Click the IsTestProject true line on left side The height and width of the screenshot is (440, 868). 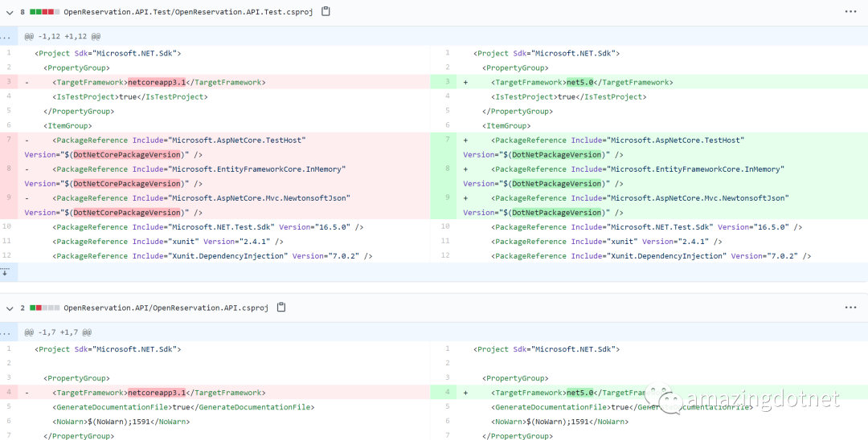point(130,96)
